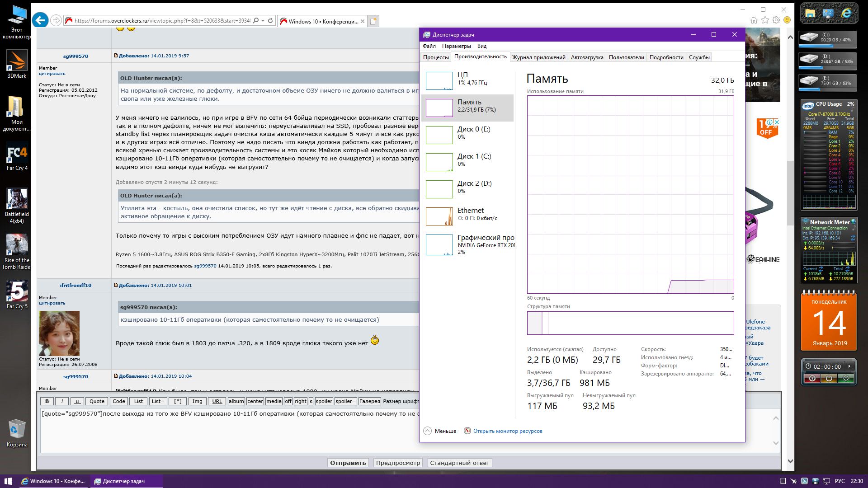Click the Windows Start button
This screenshot has width=868, height=488.
(x=8, y=481)
